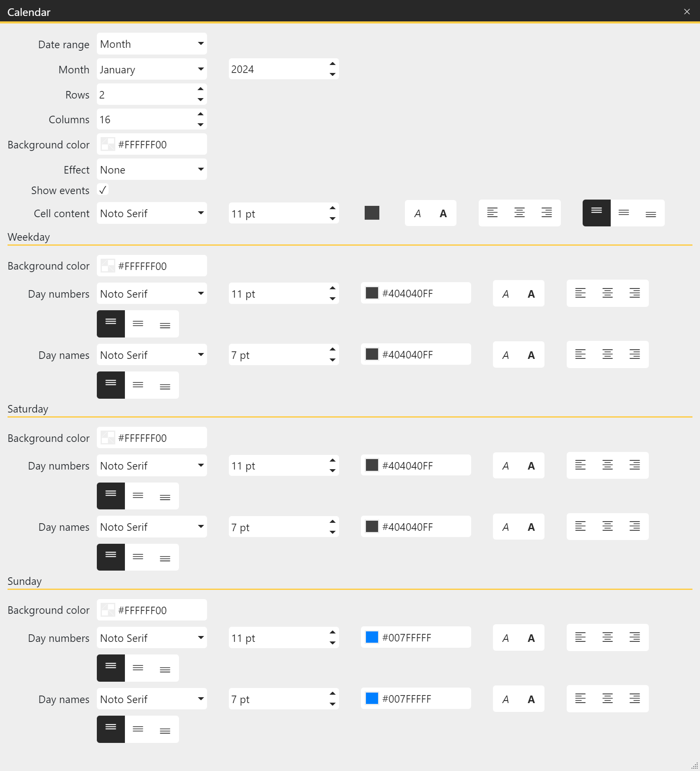Decrease the Rows value
The image size is (700, 771).
[x=200, y=100]
